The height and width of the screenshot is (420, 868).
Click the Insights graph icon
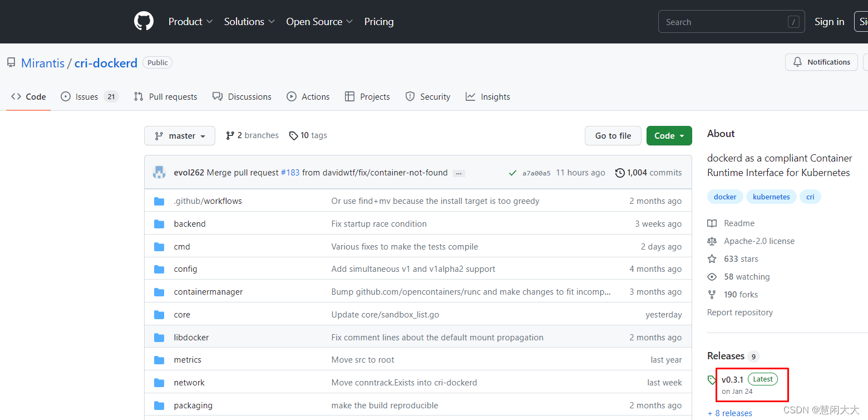pyautogui.click(x=471, y=96)
